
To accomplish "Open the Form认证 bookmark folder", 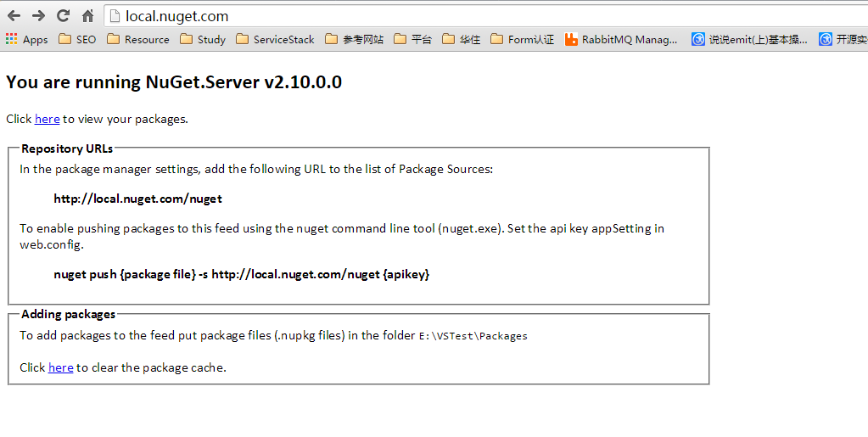I will [x=522, y=39].
